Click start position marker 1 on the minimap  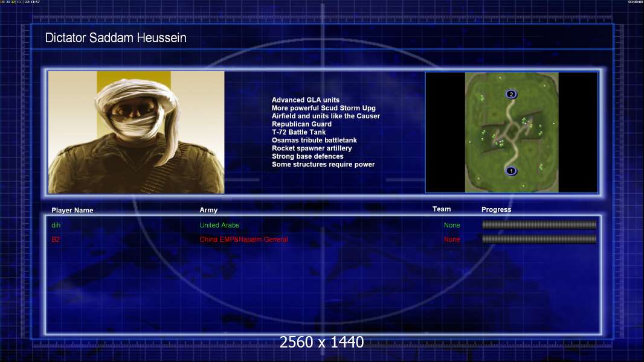pos(510,171)
